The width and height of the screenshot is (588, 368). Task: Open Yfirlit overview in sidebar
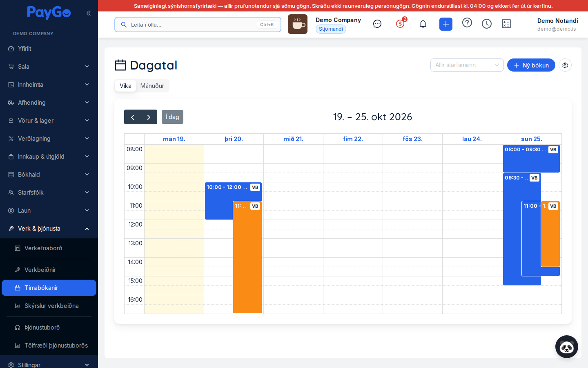click(49, 49)
